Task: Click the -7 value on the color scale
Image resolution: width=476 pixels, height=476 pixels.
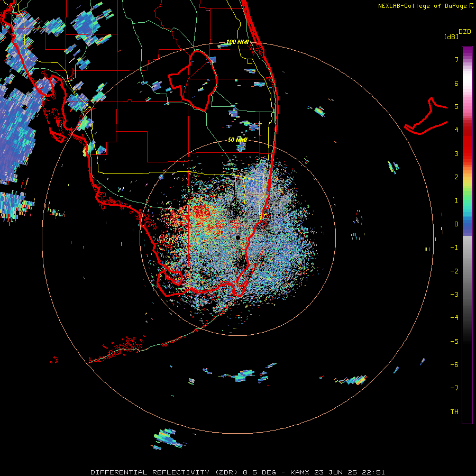Action: pyautogui.click(x=454, y=388)
